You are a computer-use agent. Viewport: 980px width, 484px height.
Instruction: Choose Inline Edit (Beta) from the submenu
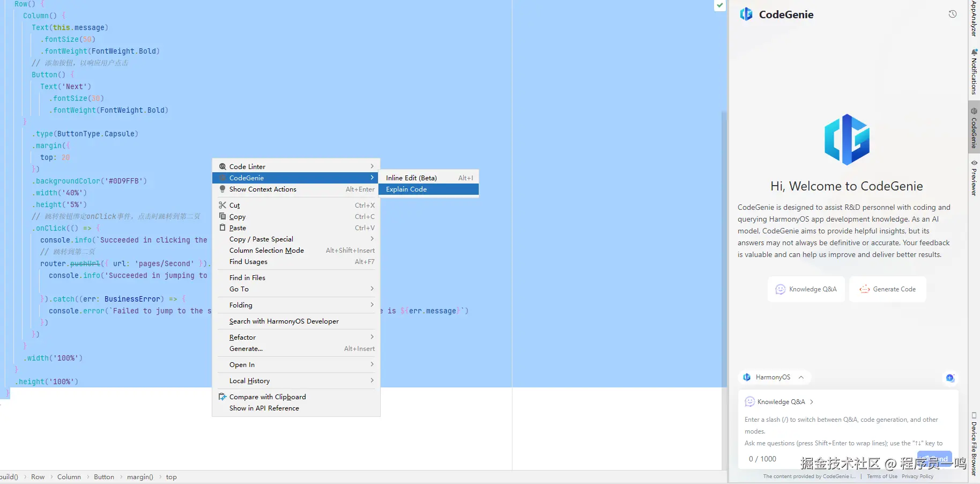[x=428, y=178]
